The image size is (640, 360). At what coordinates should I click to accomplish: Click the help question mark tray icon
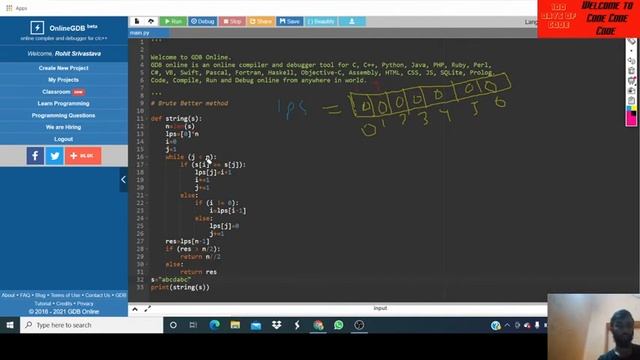click(496, 325)
